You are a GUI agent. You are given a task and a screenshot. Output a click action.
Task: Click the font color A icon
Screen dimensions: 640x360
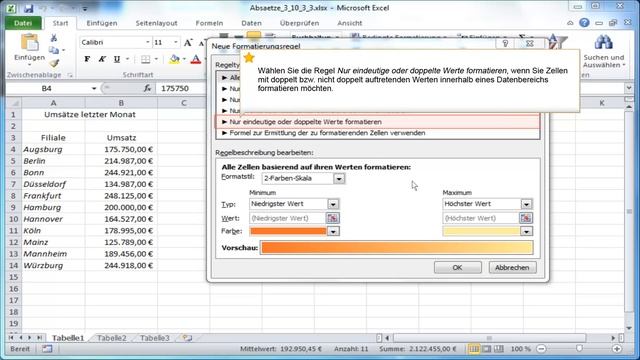tap(196, 60)
